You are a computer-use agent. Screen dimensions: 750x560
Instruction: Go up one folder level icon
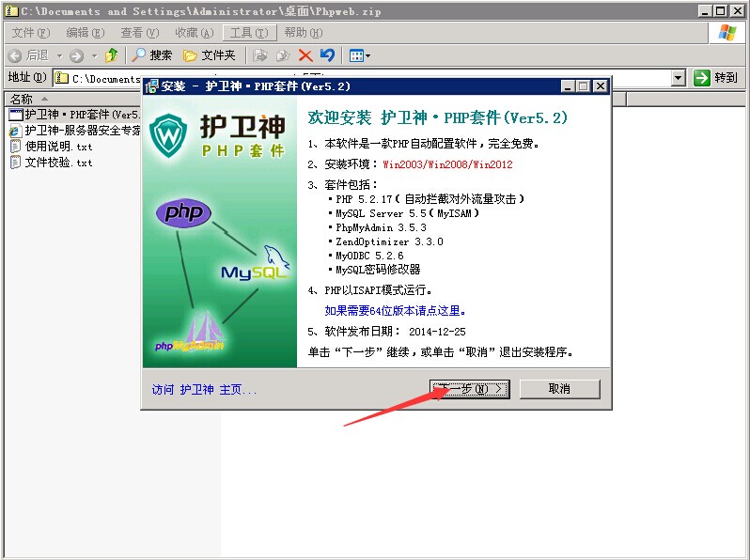coord(112,55)
